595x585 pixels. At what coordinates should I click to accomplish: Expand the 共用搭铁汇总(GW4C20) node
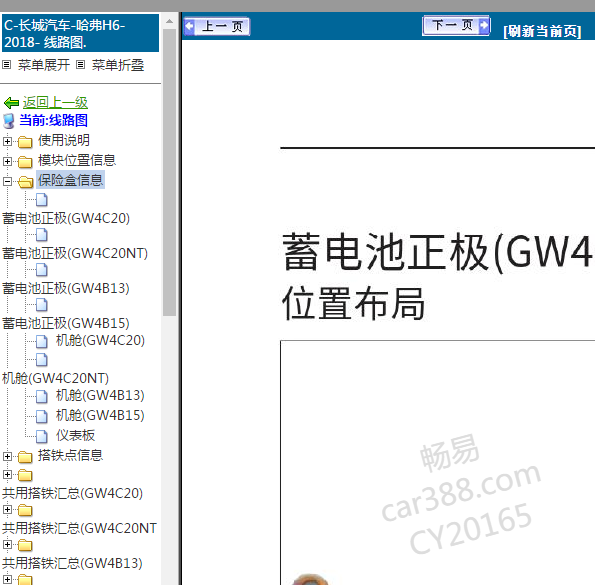tap(7, 474)
